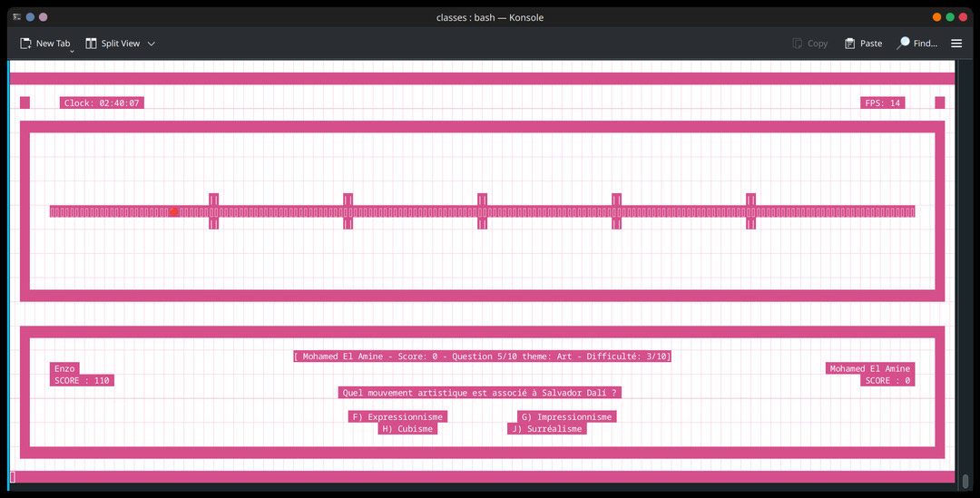Choose answer G) Impressionnisme
The height and width of the screenshot is (498, 980).
[x=567, y=417]
